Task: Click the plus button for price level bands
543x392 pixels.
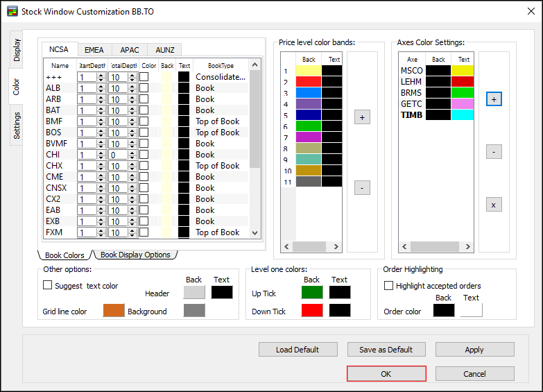Action: (362, 117)
